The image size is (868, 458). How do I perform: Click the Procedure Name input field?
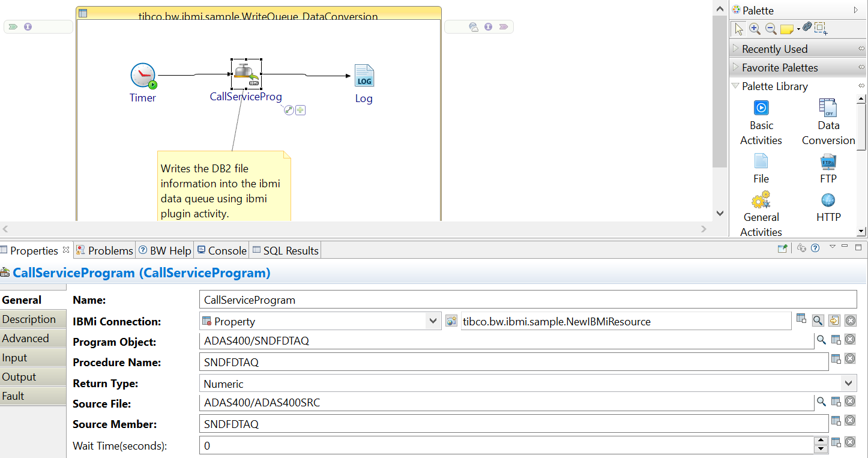click(513, 363)
